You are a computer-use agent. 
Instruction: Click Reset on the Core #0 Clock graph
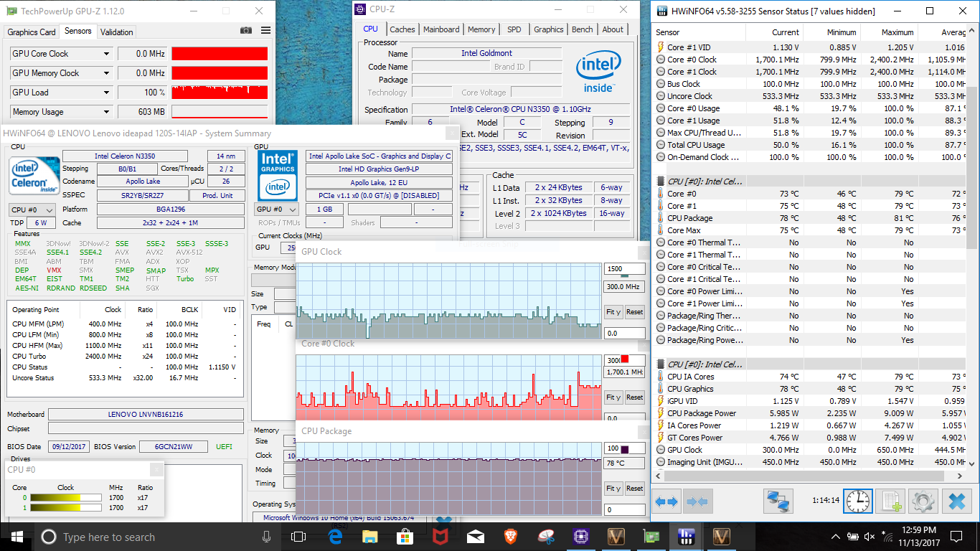point(635,397)
